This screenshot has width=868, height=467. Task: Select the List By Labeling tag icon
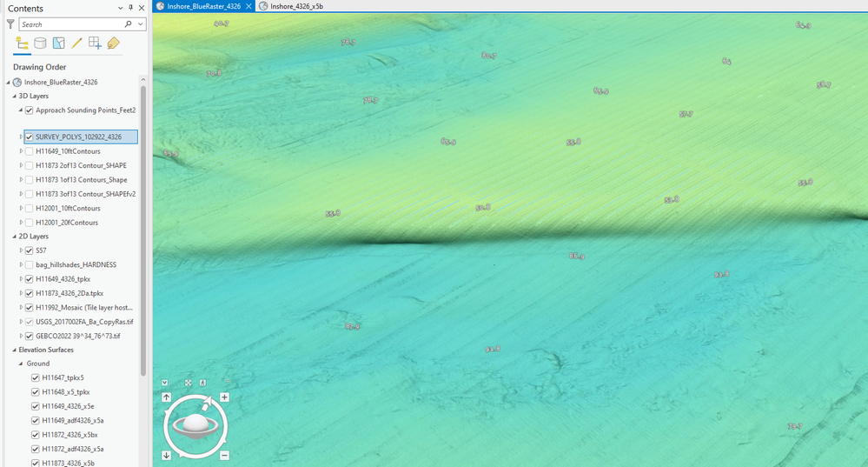pyautogui.click(x=114, y=43)
